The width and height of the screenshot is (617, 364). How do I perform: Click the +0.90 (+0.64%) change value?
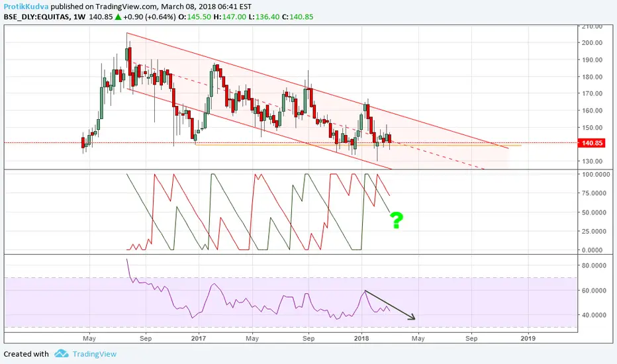(x=149, y=17)
